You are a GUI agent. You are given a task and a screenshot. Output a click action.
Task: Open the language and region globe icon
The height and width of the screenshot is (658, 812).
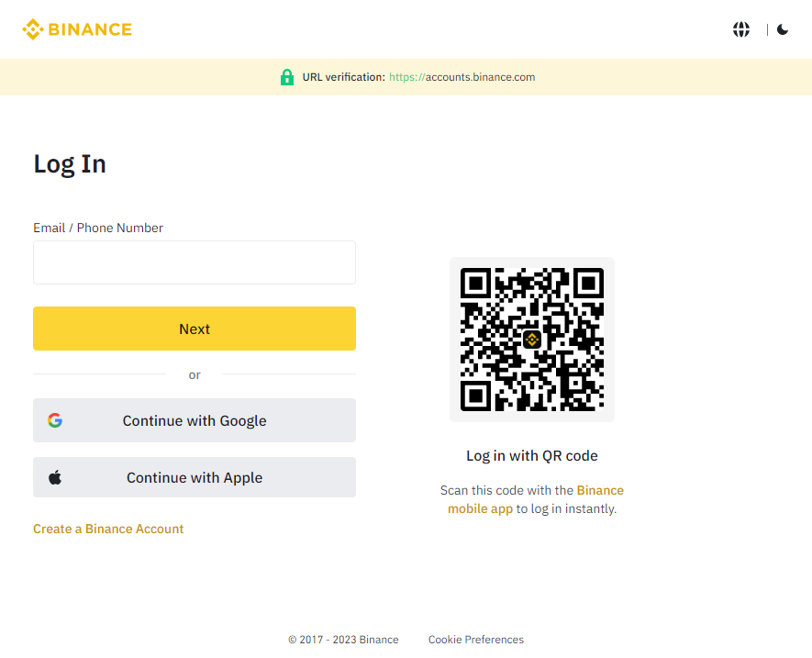[x=740, y=28]
